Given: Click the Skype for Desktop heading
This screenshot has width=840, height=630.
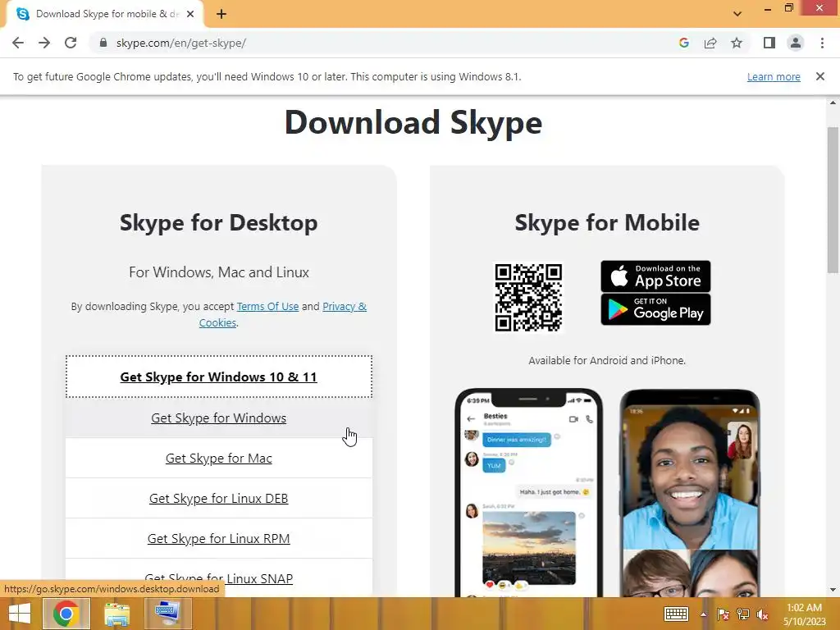Looking at the screenshot, I should pos(218,223).
